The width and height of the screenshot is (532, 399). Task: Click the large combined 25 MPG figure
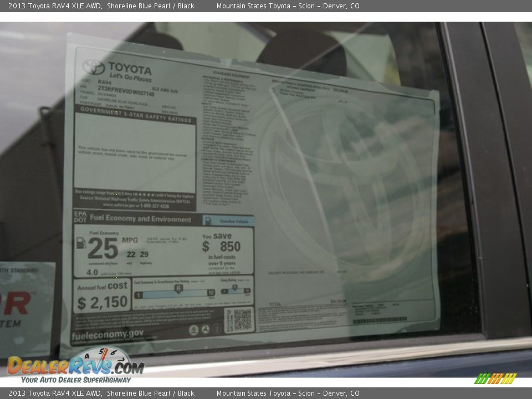pos(103,248)
